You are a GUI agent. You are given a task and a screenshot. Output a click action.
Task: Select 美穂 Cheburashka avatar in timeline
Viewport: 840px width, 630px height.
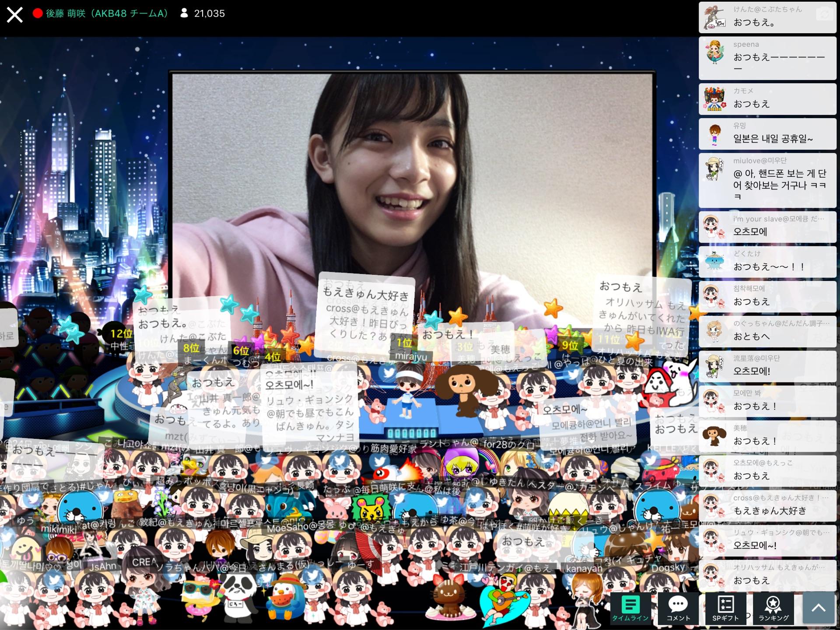[714, 436]
